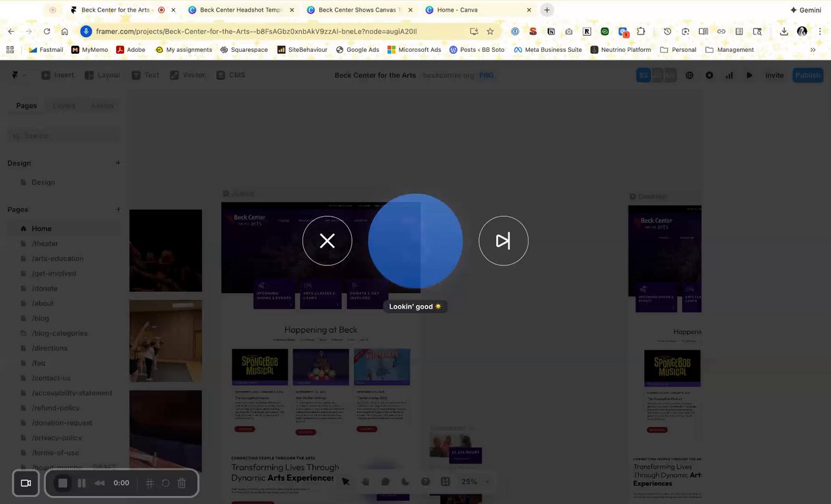
Task: Select the cursor tool in canvas toolbar
Action: pyautogui.click(x=345, y=481)
